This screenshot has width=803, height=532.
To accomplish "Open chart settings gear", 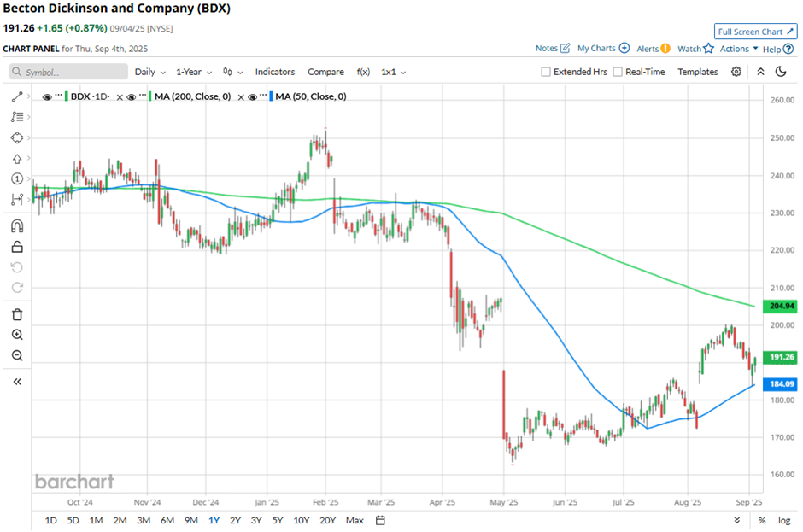I will [x=736, y=72].
